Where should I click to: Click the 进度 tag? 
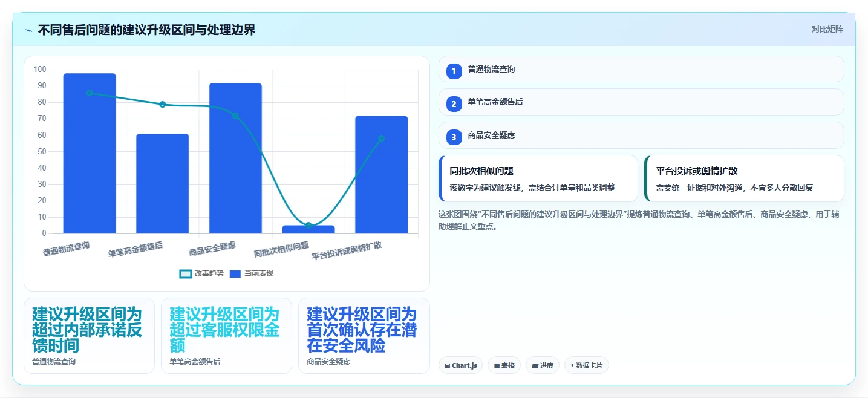[x=543, y=365]
